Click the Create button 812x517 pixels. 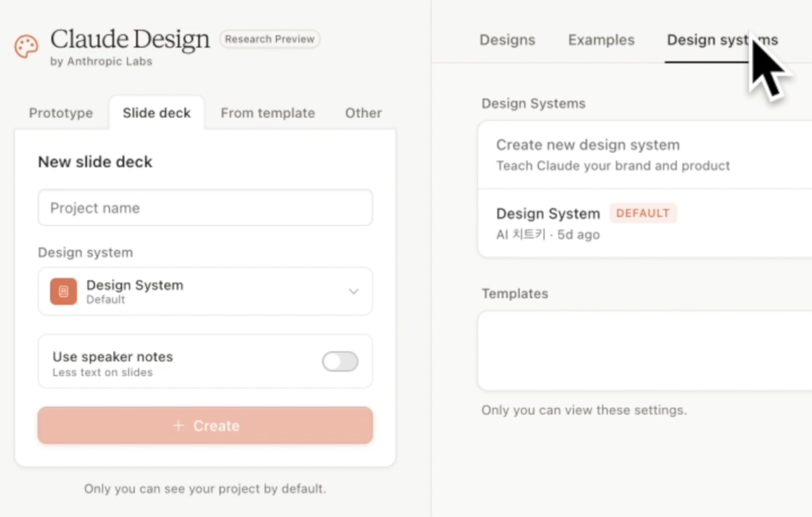coord(205,425)
